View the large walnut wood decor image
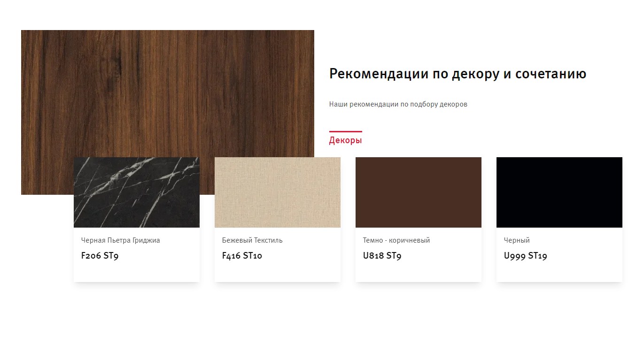This screenshot has height=344, width=644. tap(168, 93)
